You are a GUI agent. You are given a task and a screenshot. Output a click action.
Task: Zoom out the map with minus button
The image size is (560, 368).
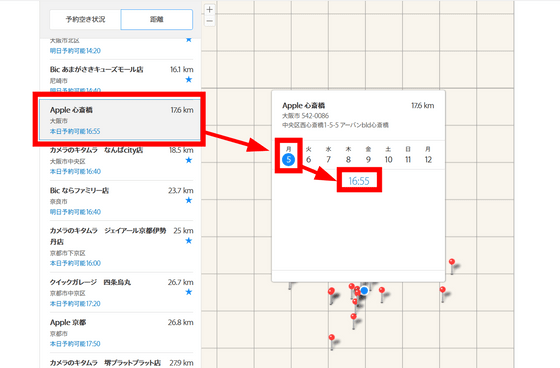pyautogui.click(x=210, y=21)
